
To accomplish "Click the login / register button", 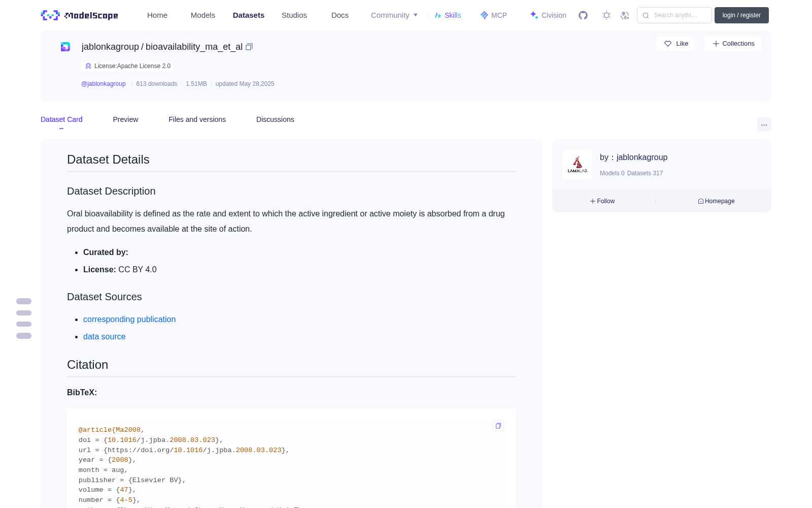I will [741, 15].
